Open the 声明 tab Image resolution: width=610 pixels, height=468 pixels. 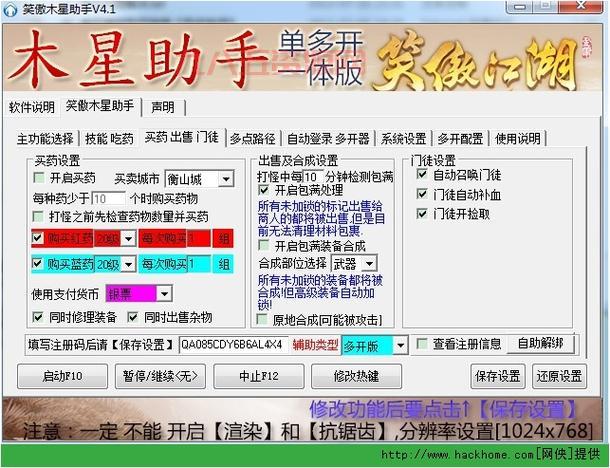click(x=163, y=107)
